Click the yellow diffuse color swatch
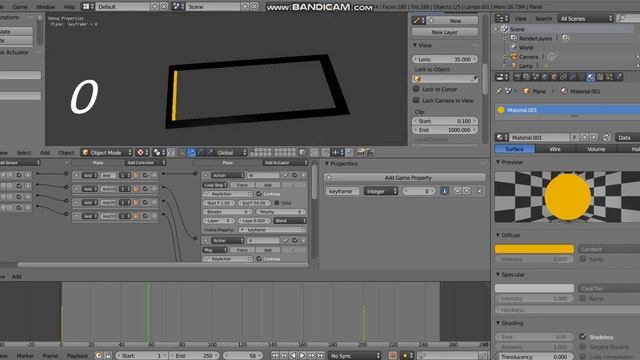 (x=534, y=249)
